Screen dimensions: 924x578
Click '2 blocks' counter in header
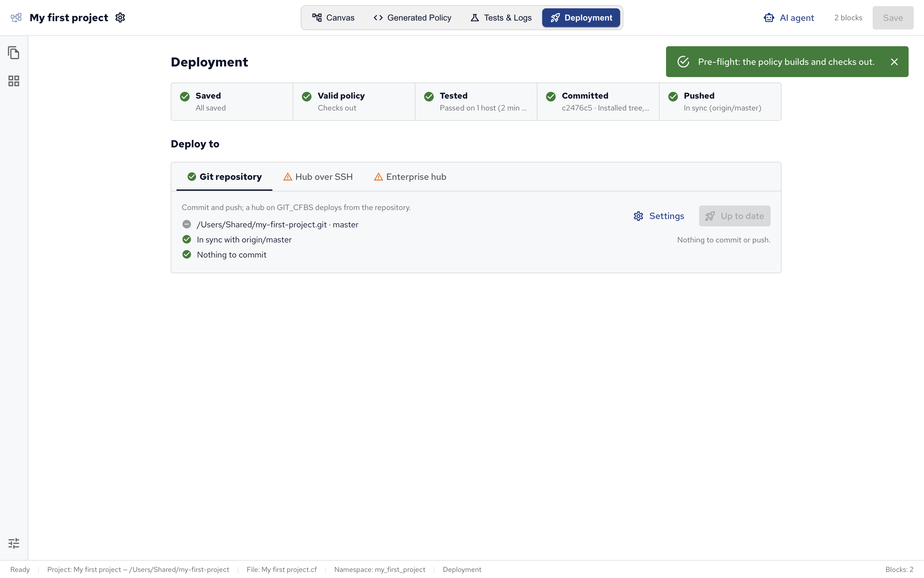848,18
